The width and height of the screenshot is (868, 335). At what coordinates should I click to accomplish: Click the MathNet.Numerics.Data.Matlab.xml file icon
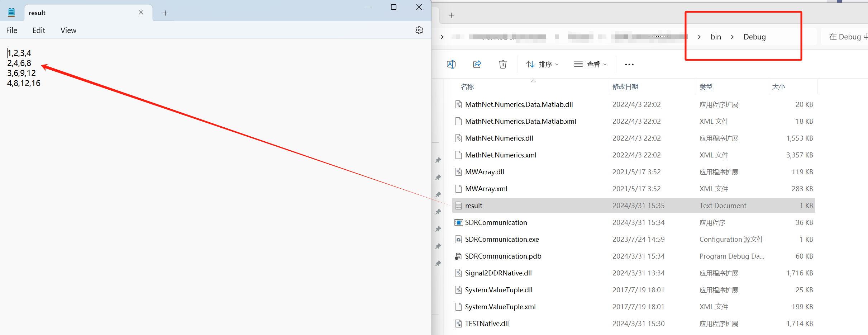coord(458,121)
